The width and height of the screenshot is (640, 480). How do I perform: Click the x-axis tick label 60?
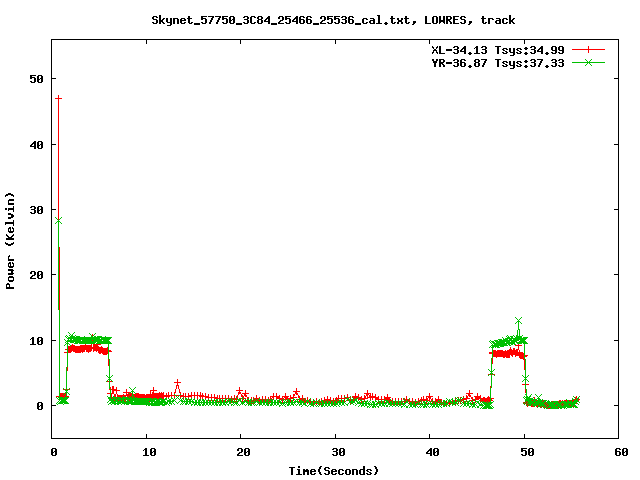621,452
